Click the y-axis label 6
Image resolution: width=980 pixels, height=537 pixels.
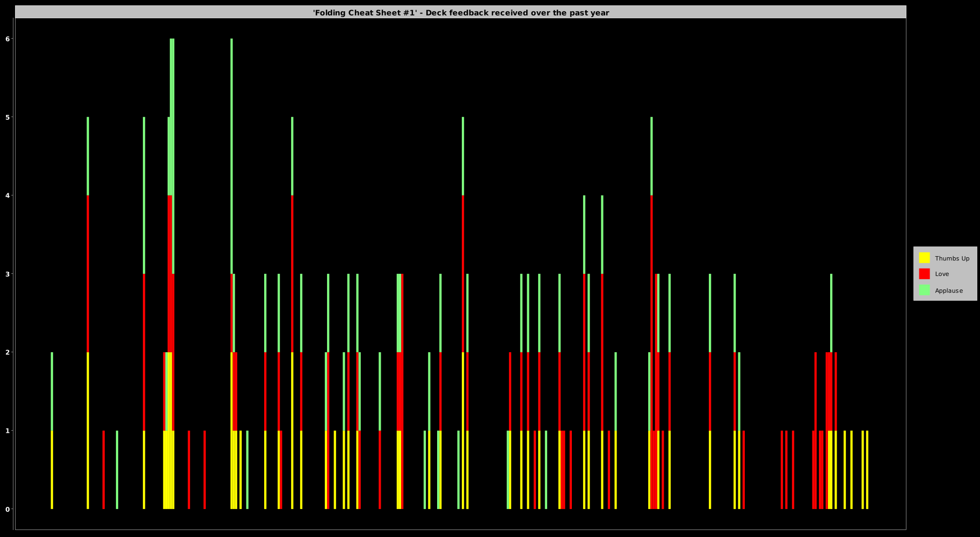point(8,39)
